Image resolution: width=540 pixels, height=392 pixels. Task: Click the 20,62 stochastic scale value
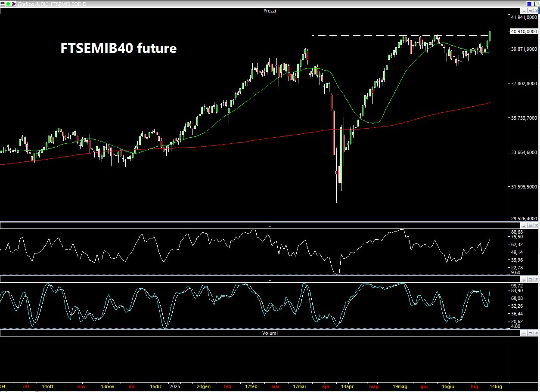(517, 321)
